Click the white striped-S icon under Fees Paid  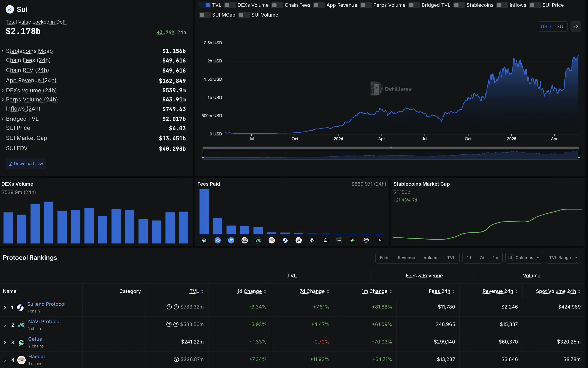click(x=298, y=240)
